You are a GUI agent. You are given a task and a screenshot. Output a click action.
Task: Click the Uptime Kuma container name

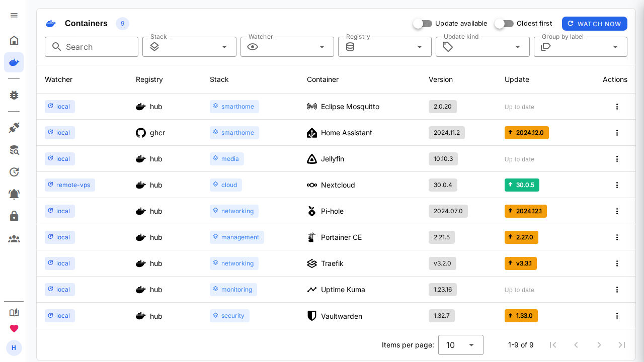343,290
